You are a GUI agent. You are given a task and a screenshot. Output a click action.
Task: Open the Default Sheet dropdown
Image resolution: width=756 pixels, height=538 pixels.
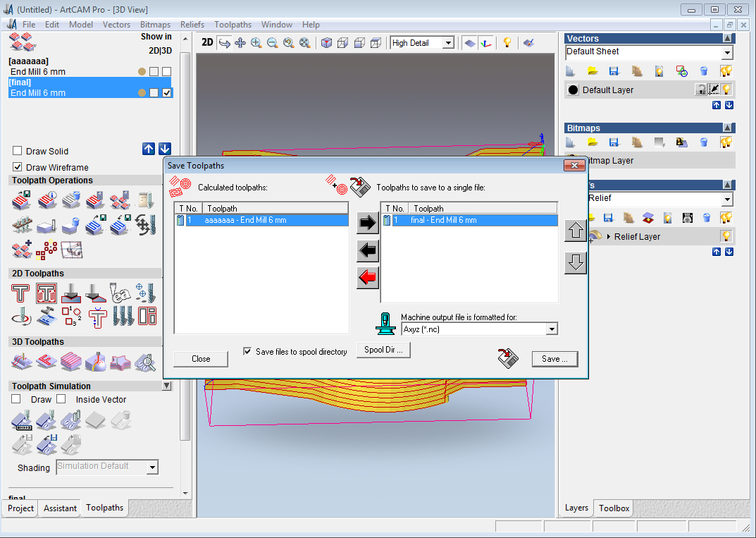[x=727, y=52]
